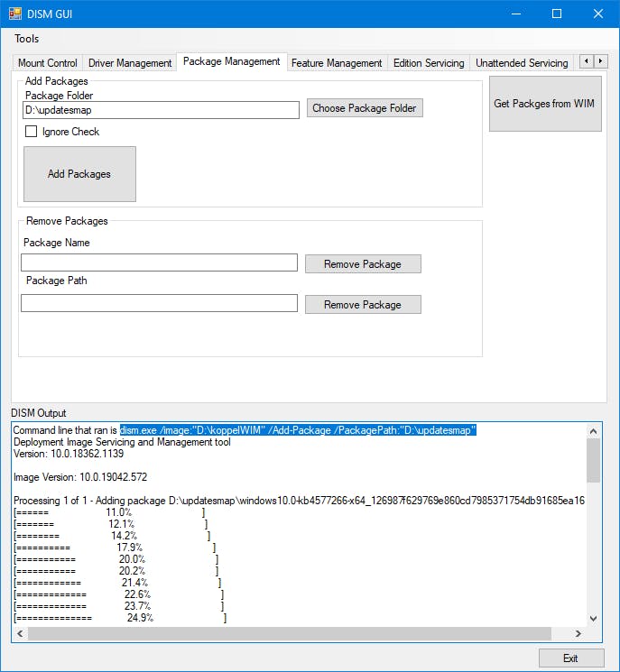Click DISM Output scroll left arrow
The height and width of the screenshot is (672, 620).
coord(20,633)
